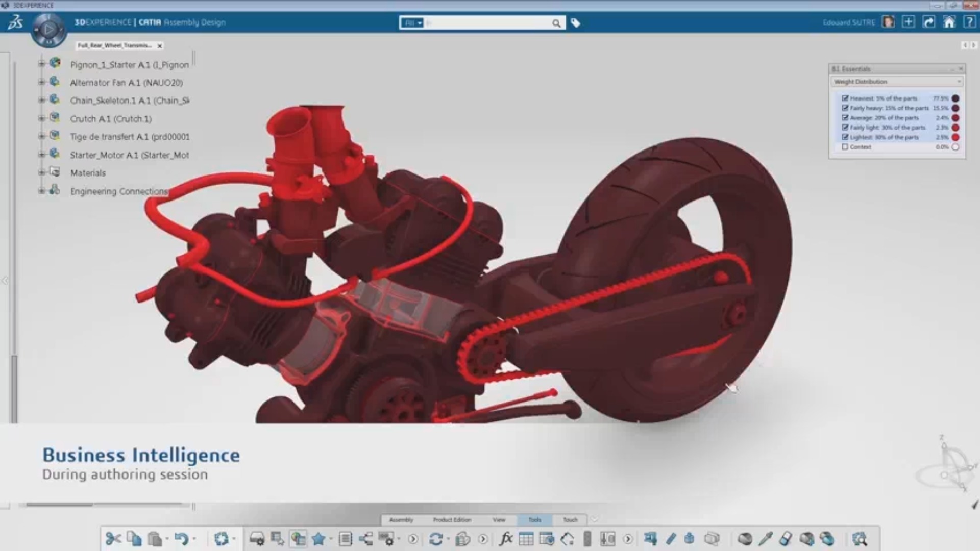The height and width of the screenshot is (551, 980).
Task: Expand the Engineering Connections node
Action: click(41, 191)
